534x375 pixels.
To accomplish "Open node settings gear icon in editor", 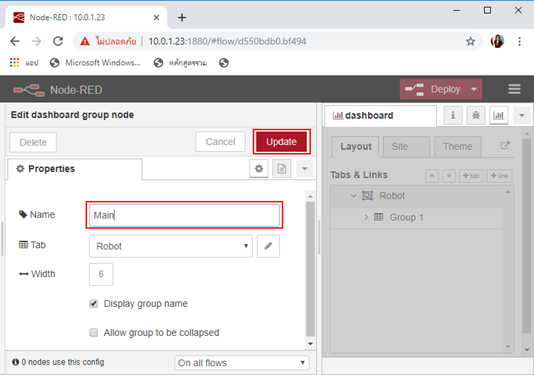I will tap(259, 169).
